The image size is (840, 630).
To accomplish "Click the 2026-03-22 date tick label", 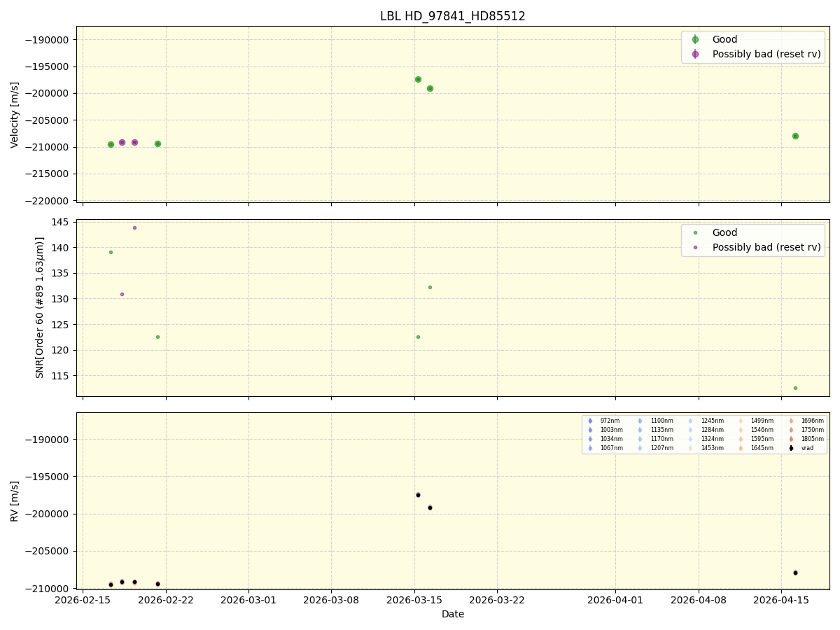I will tap(497, 600).
